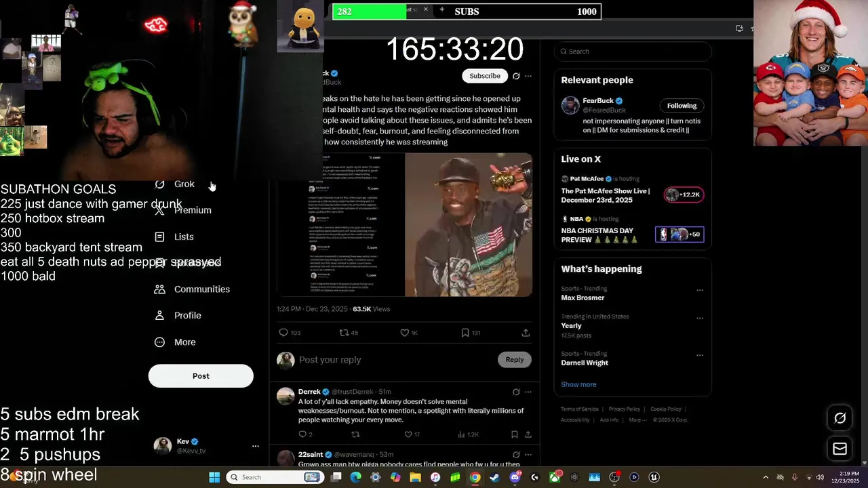
Task: Click Grok explain icon on main post
Action: [516, 76]
